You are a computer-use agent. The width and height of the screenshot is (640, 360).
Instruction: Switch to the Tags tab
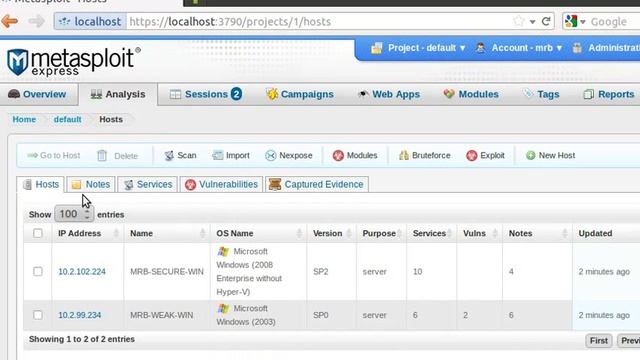[541, 94]
